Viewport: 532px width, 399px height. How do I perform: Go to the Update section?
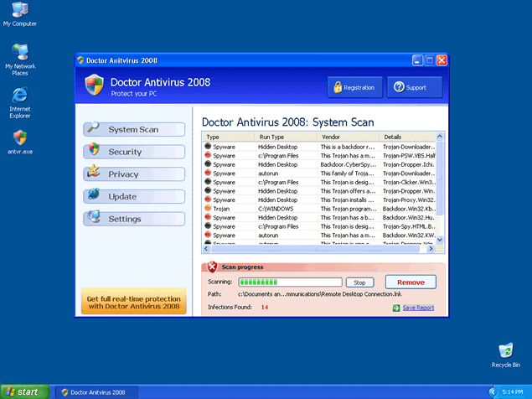134,196
